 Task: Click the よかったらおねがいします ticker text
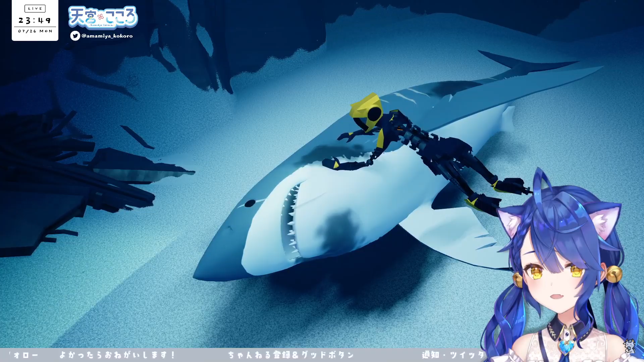(117, 355)
